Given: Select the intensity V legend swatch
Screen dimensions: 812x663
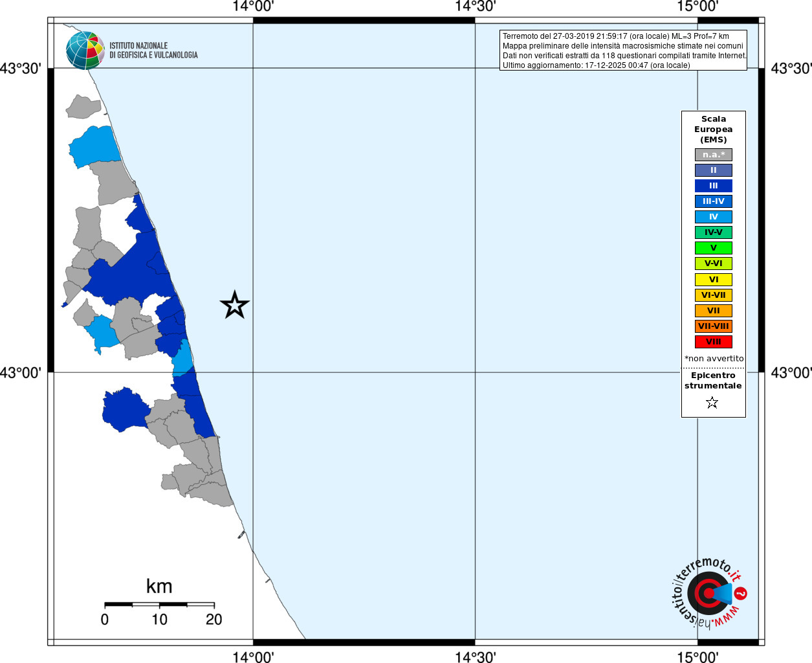Looking at the screenshot, I should (714, 248).
